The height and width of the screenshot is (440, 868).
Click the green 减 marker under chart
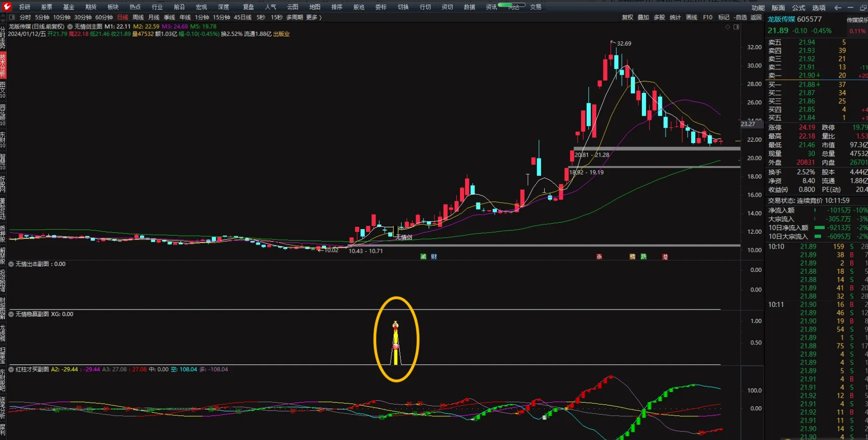click(x=423, y=257)
